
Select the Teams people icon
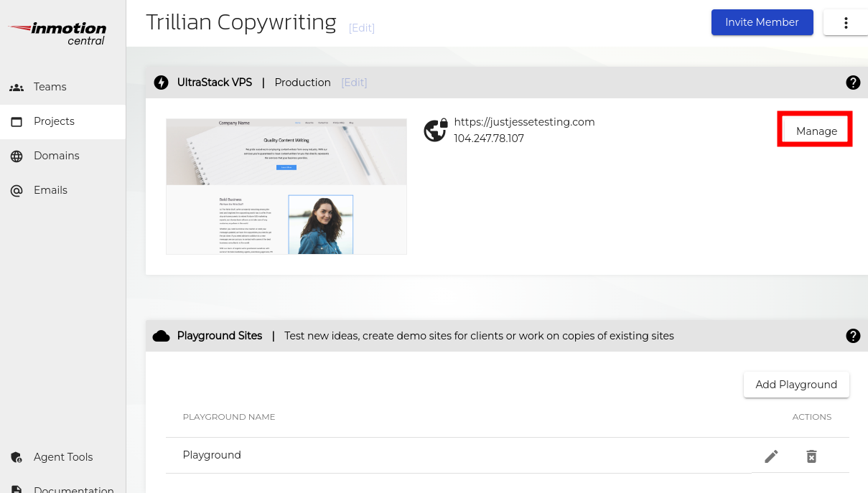(x=17, y=87)
